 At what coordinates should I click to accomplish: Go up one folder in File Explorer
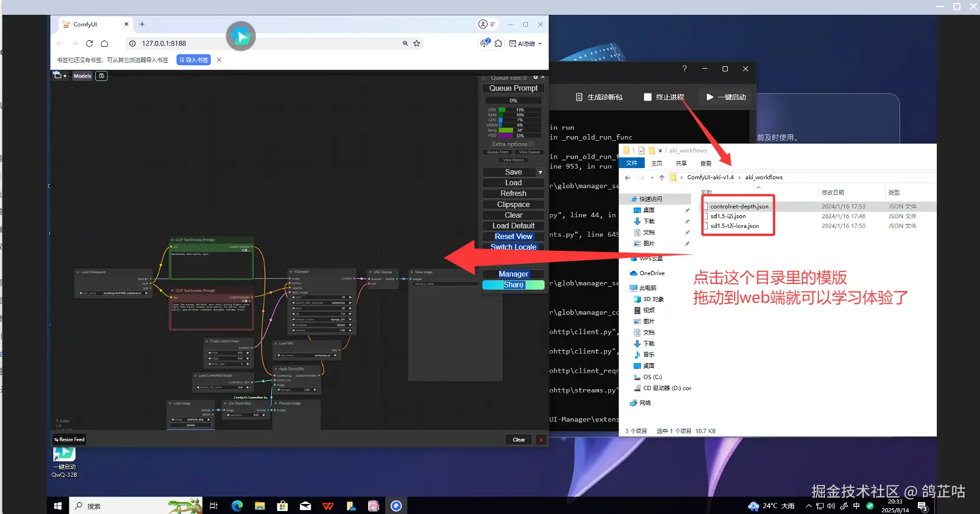pyautogui.click(x=662, y=177)
